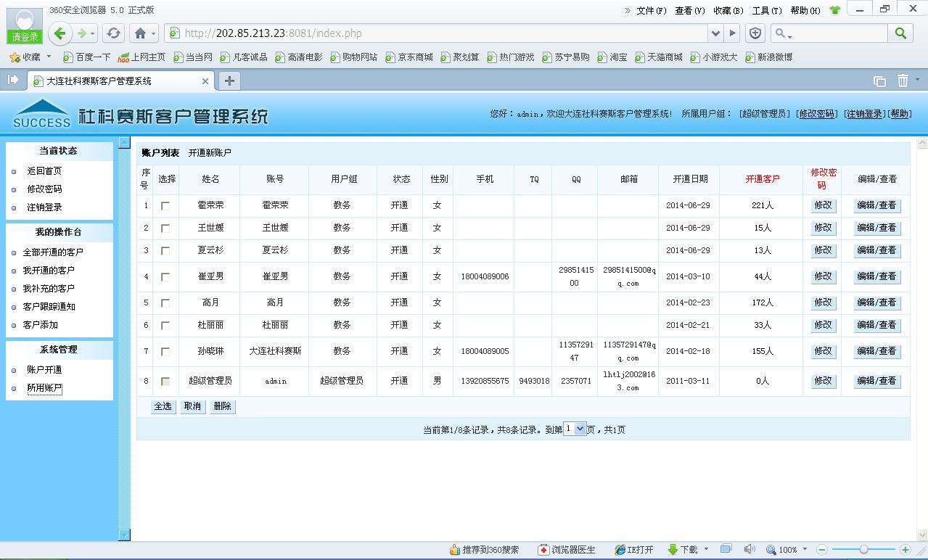The height and width of the screenshot is (560, 928).
Task: Open the 新浪微博 bookmark
Action: (x=768, y=57)
